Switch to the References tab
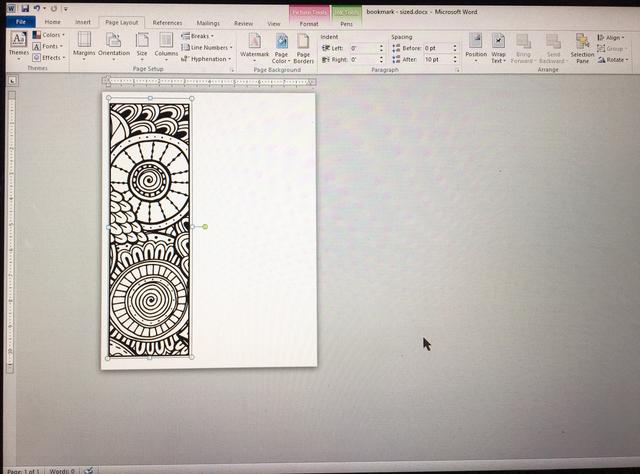This screenshot has height=474, width=640. coord(167,23)
